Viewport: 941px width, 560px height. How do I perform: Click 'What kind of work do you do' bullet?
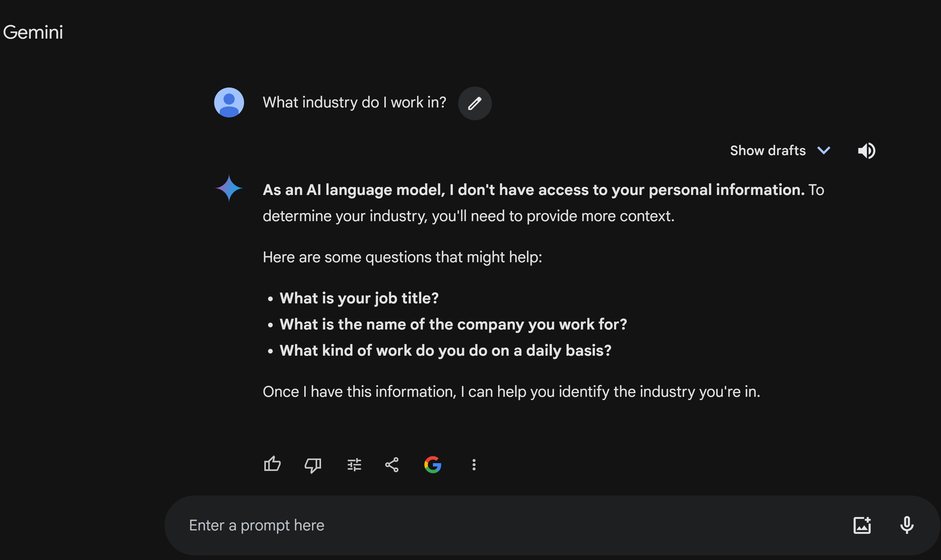pyautogui.click(x=445, y=350)
